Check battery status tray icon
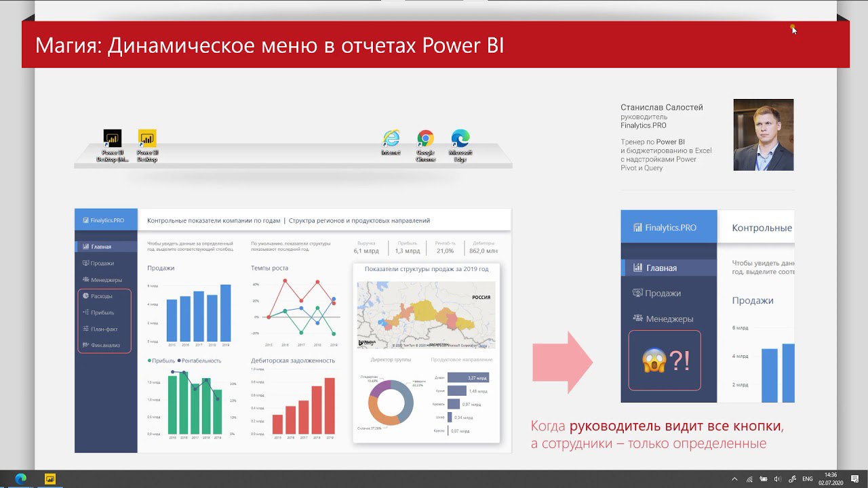 (x=764, y=479)
